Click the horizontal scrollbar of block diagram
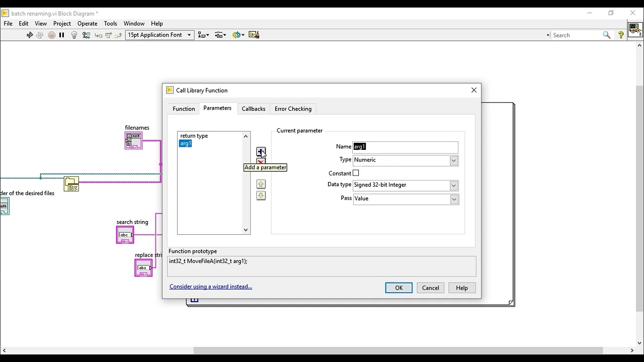The image size is (644, 362). click(398, 350)
